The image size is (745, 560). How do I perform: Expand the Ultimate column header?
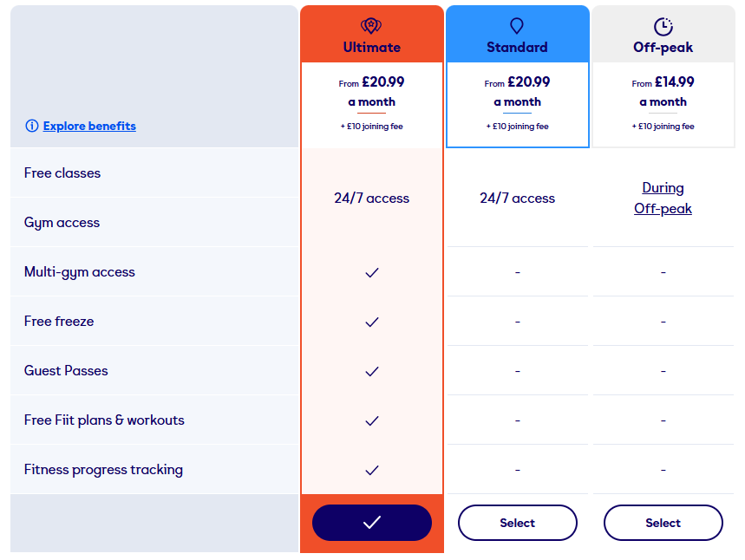(371, 35)
